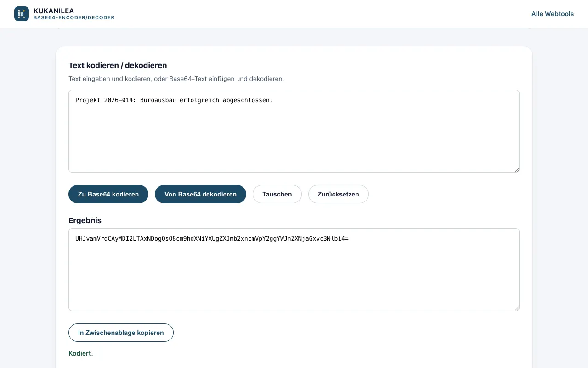Click the Kodiert. status message

81,353
